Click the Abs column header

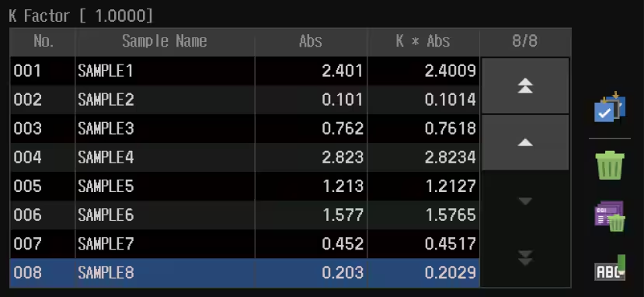point(311,41)
